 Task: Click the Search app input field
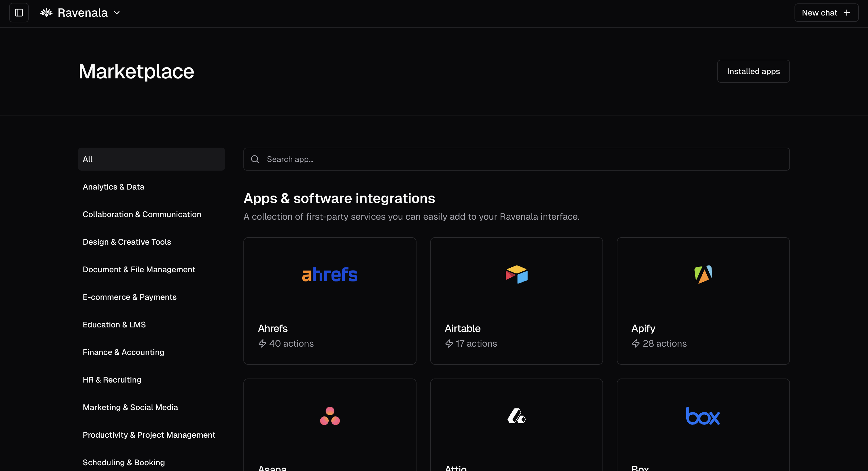pyautogui.click(x=516, y=159)
